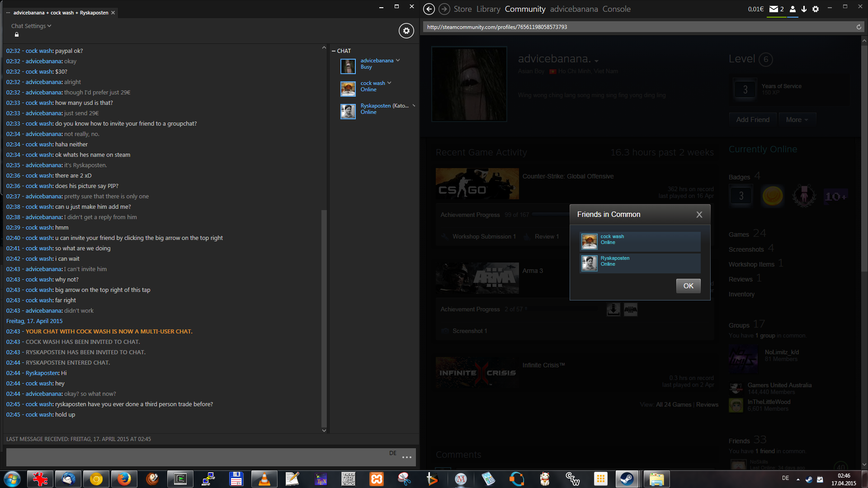The width and height of the screenshot is (868, 488).
Task: Click the friends list person icon
Action: 793,9
